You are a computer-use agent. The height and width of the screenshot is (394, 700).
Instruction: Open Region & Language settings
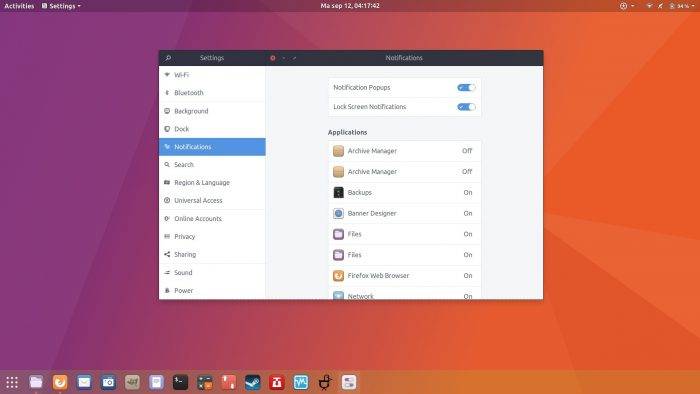212,182
